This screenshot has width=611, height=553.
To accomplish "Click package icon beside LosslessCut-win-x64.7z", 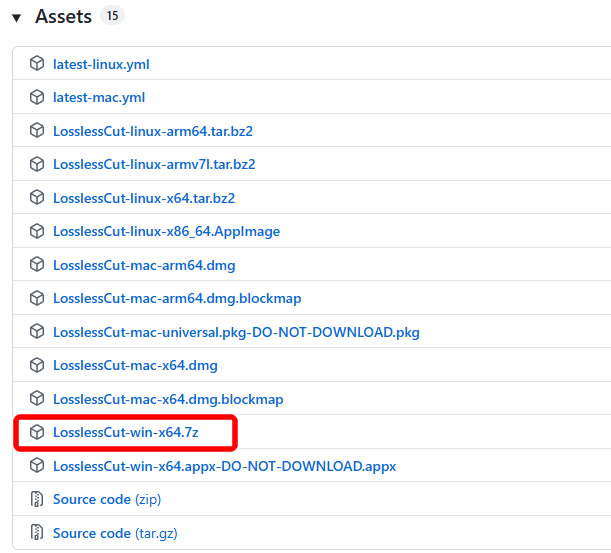I will click(x=37, y=432).
